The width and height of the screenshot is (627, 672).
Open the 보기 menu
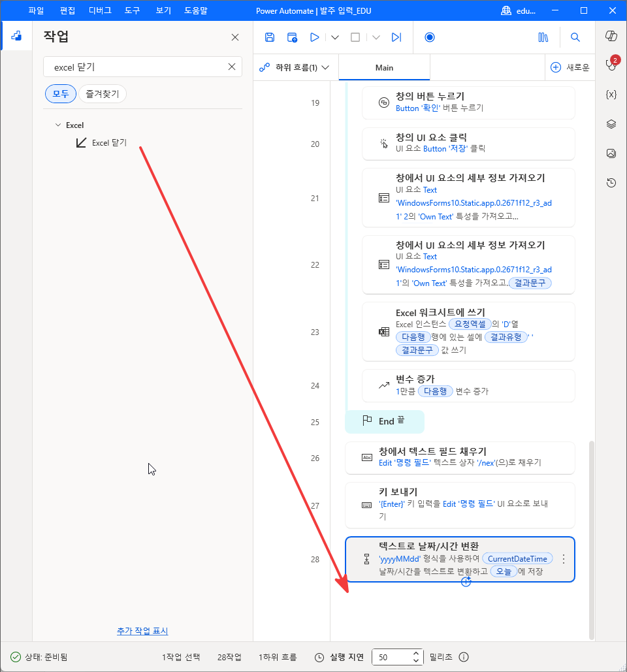pos(163,10)
